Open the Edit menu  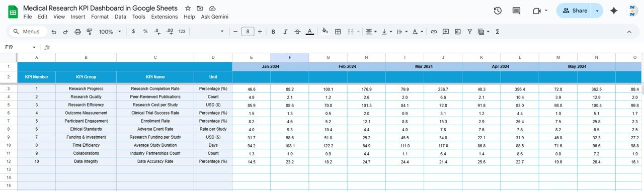point(43,17)
